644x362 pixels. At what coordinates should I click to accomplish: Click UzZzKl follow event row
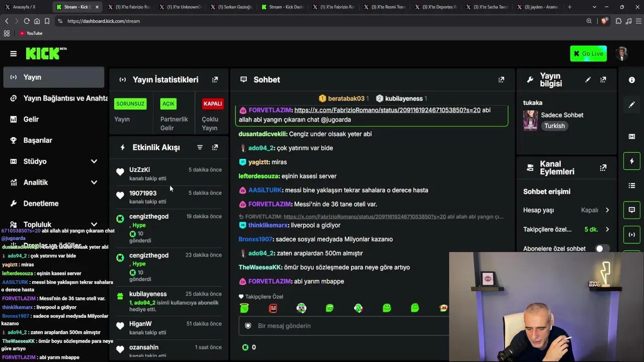[169, 173]
